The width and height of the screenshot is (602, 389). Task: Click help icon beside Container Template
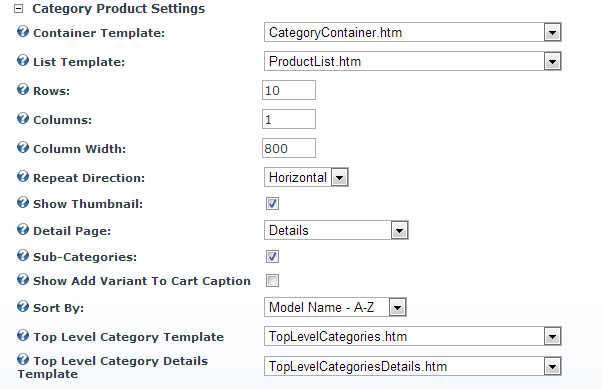coord(23,31)
